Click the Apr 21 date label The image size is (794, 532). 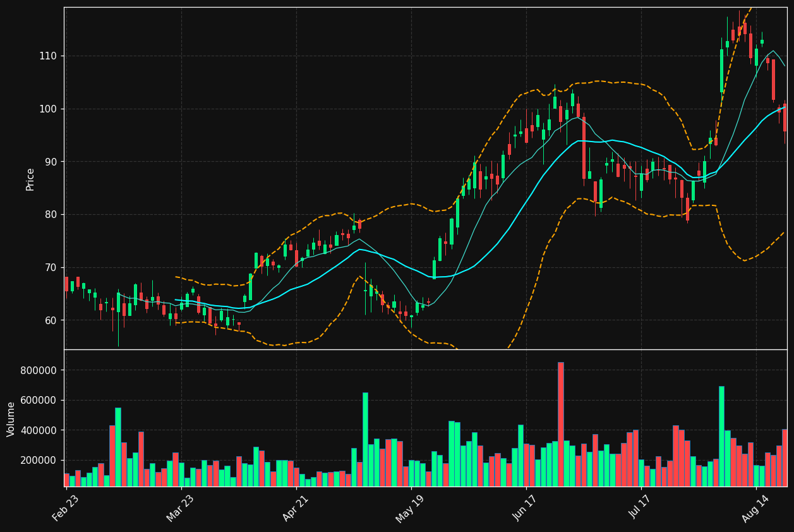296,508
